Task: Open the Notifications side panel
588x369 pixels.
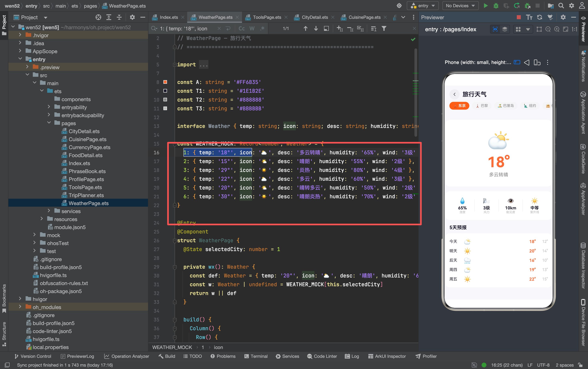Action: click(583, 66)
